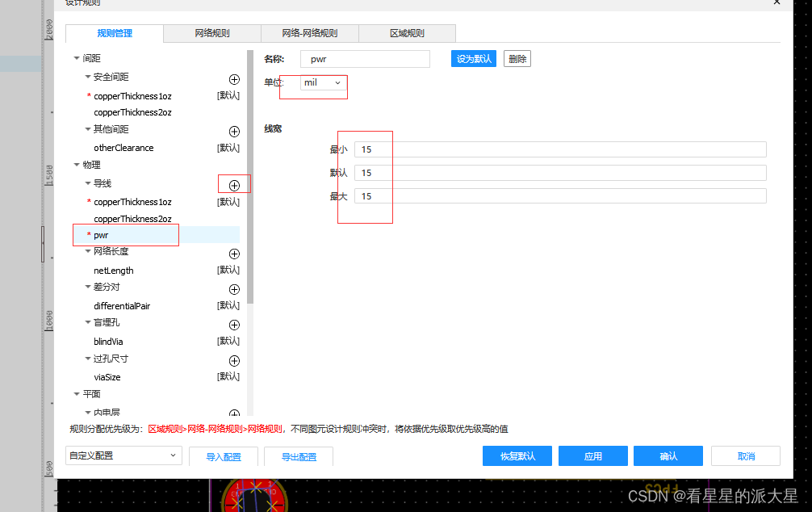The width and height of the screenshot is (812, 512).
Task: Click the 恢复默认 button
Action: pos(517,456)
